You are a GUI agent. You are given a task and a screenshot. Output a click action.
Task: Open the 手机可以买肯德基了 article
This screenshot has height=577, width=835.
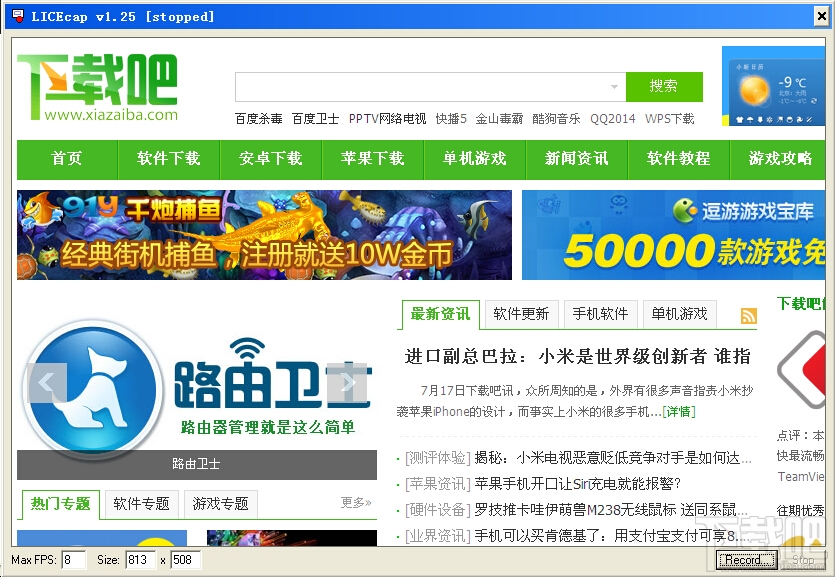click(611, 535)
